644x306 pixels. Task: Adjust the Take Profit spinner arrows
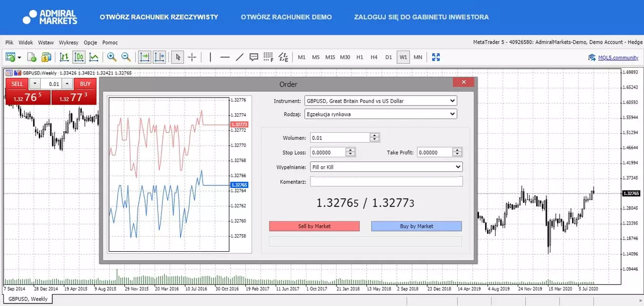pos(457,152)
